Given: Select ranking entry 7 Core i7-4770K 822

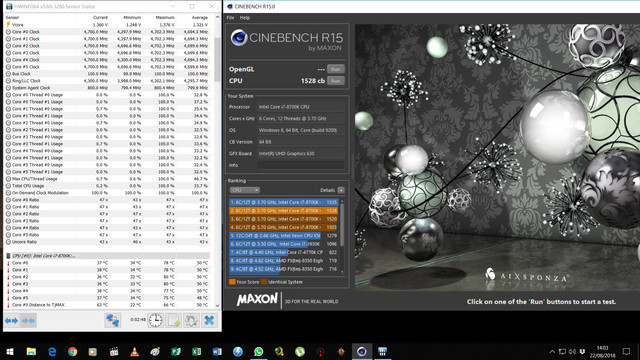Looking at the screenshot, I should tap(284, 252).
